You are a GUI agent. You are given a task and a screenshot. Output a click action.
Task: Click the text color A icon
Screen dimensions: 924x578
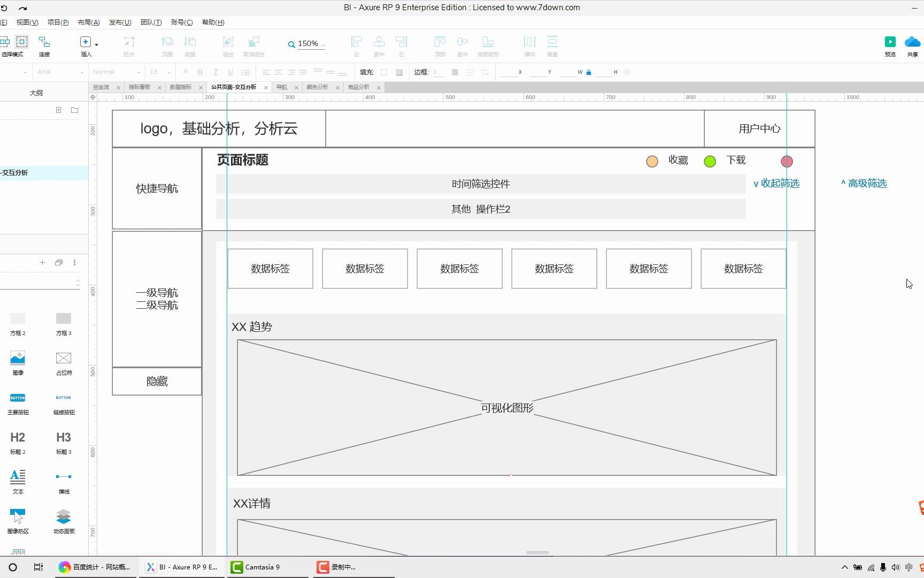[x=186, y=72]
